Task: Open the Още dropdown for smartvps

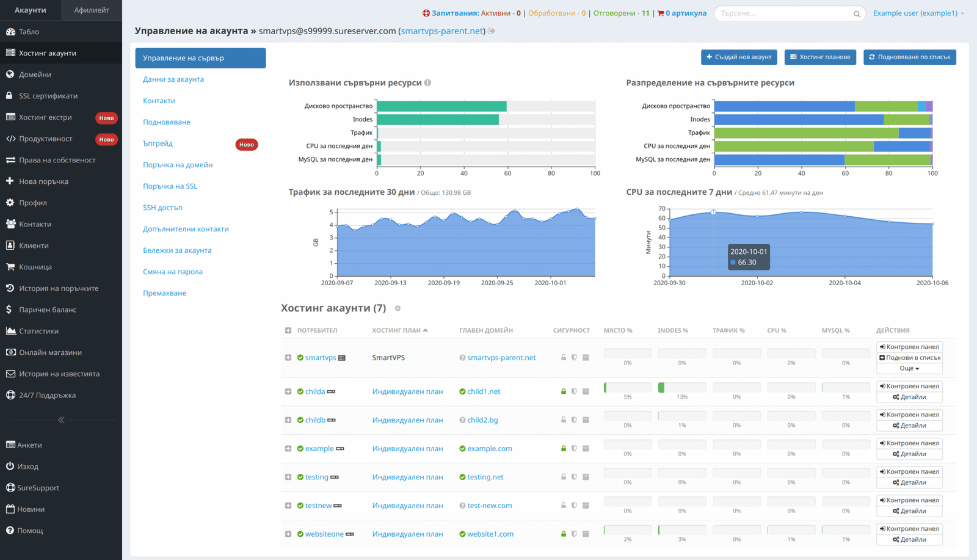Action: point(909,368)
